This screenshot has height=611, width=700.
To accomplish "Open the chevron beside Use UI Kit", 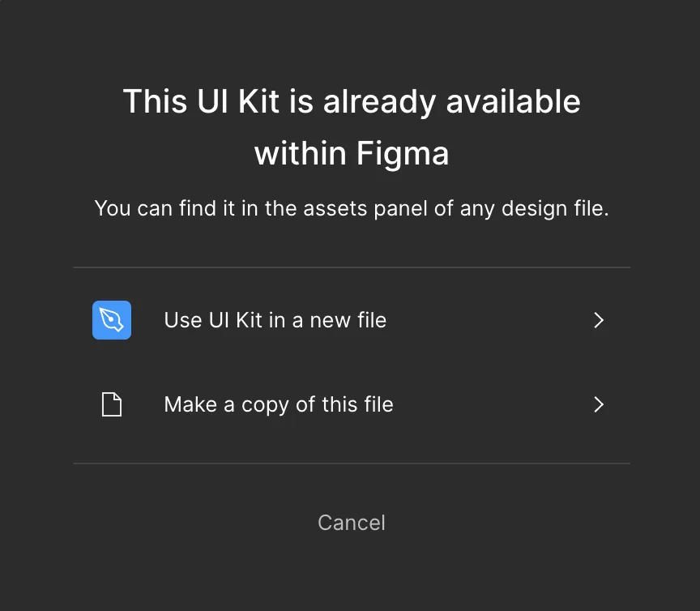I will coord(599,320).
